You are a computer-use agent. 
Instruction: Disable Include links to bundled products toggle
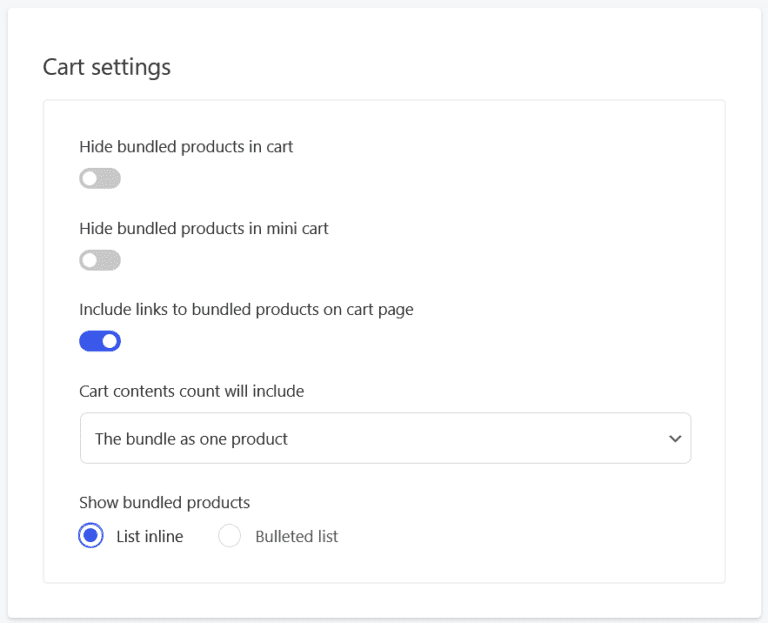[100, 341]
